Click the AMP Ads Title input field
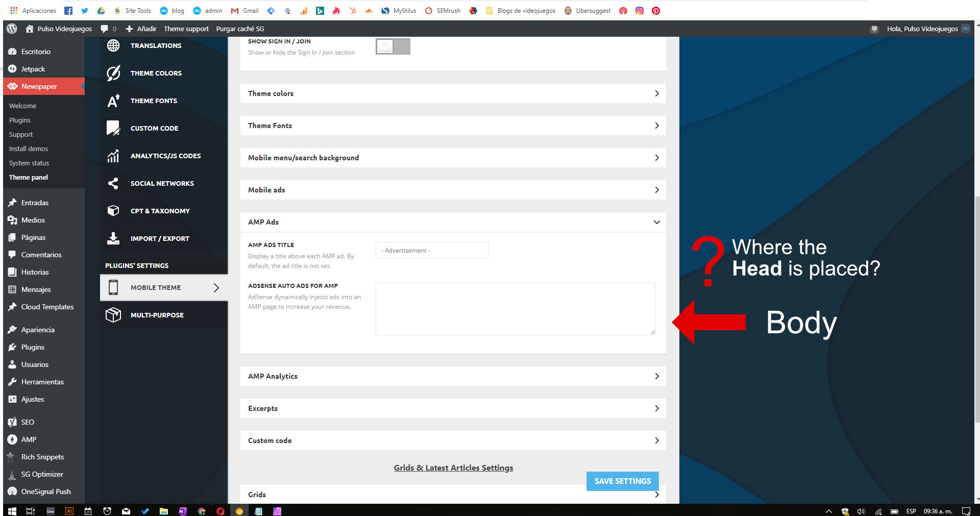Image resolution: width=980 pixels, height=516 pixels. [x=432, y=250]
